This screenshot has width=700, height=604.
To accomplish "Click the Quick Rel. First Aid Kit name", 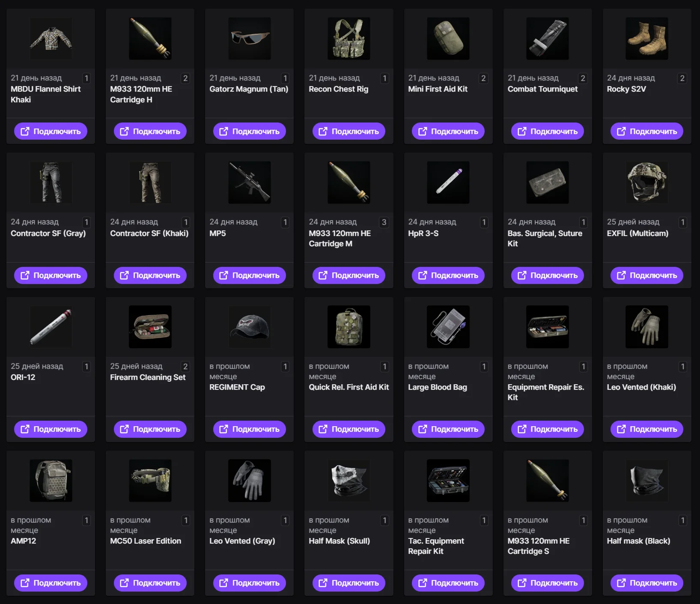I will pyautogui.click(x=349, y=387).
